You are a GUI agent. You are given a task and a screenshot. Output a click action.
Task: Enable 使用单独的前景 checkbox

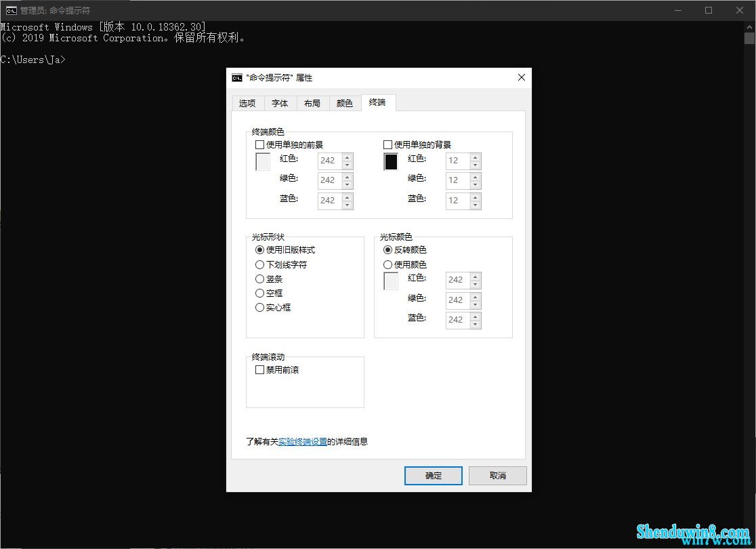point(259,145)
